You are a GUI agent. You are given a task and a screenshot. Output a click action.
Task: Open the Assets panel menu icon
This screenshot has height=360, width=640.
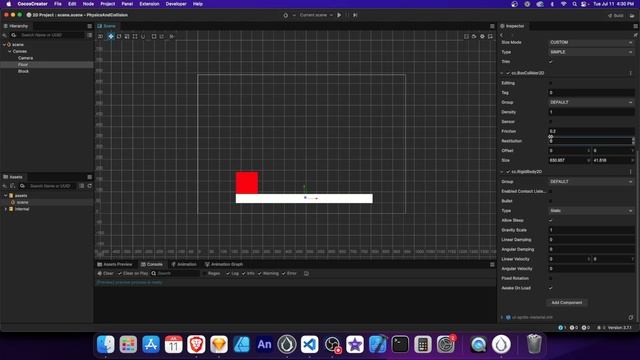pyautogui.click(x=89, y=177)
